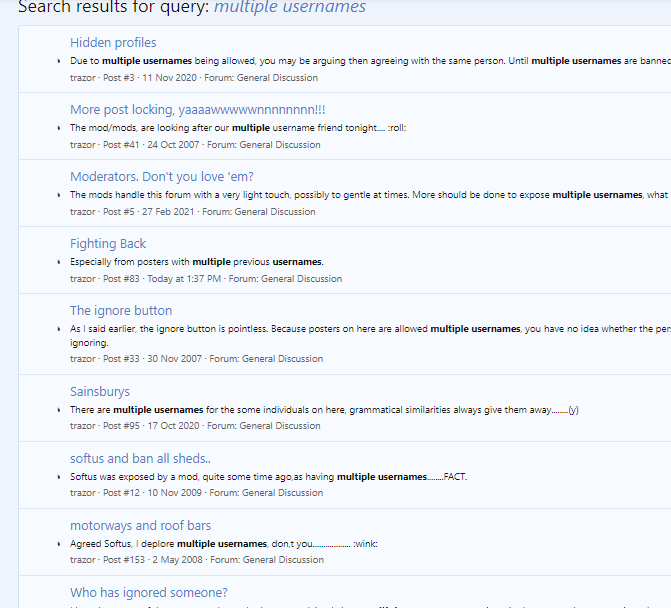Image resolution: width=671 pixels, height=608 pixels.
Task: Open "softus and ban all sheds.." thread
Action: click(140, 459)
